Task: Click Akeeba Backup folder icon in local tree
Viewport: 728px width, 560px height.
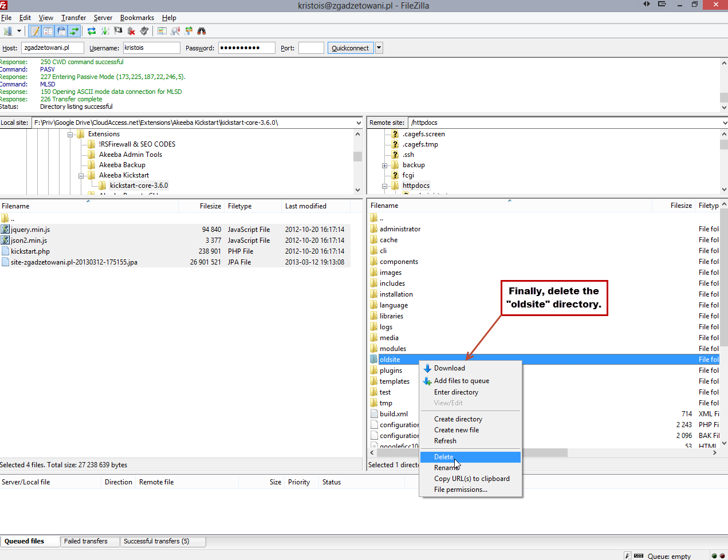Action: (92, 165)
